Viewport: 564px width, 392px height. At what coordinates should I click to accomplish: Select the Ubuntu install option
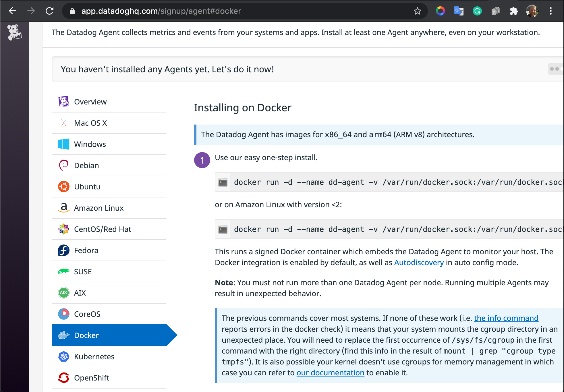pyautogui.click(x=87, y=187)
